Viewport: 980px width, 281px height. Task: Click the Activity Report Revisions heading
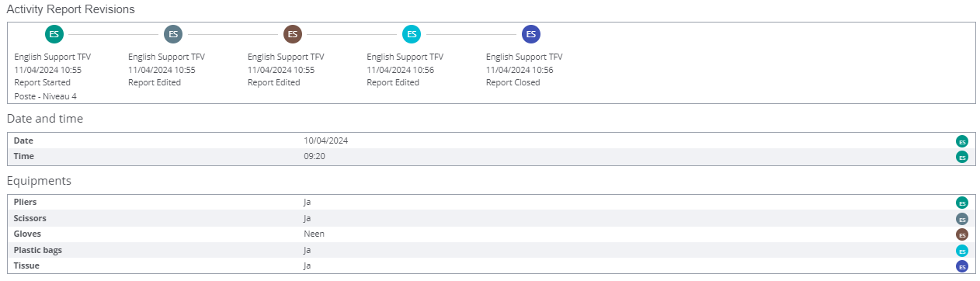pos(71,9)
